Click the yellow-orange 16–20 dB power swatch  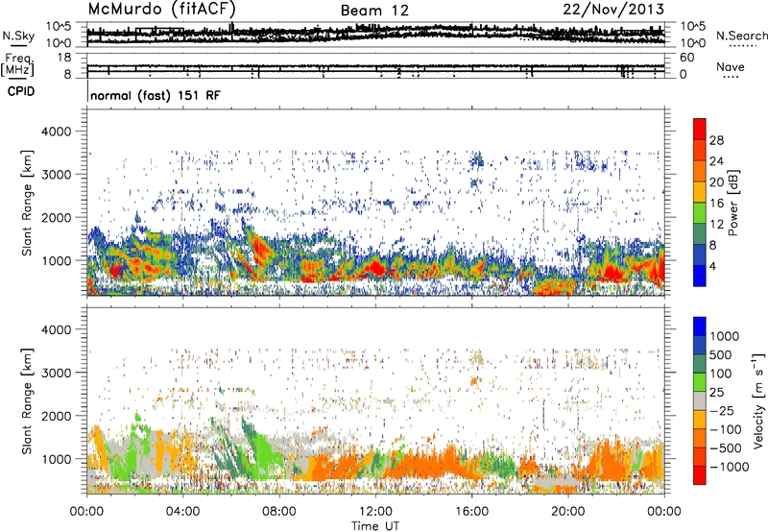(x=700, y=192)
